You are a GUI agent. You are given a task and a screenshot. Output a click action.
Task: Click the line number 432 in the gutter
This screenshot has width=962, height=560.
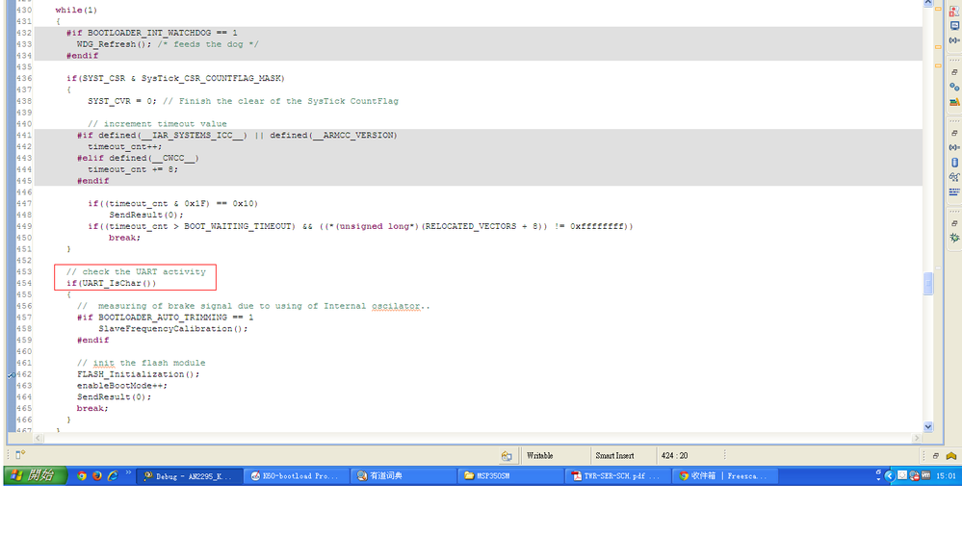coord(24,33)
